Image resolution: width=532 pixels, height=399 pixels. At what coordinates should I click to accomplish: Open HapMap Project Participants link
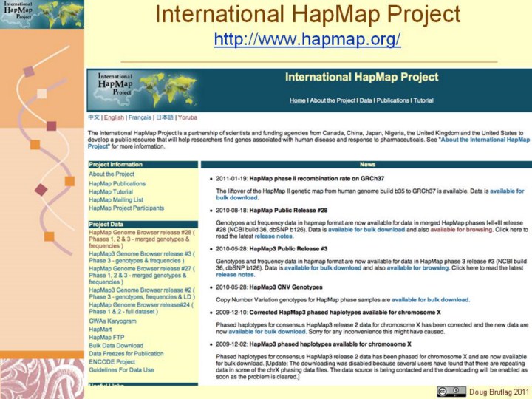click(x=126, y=208)
